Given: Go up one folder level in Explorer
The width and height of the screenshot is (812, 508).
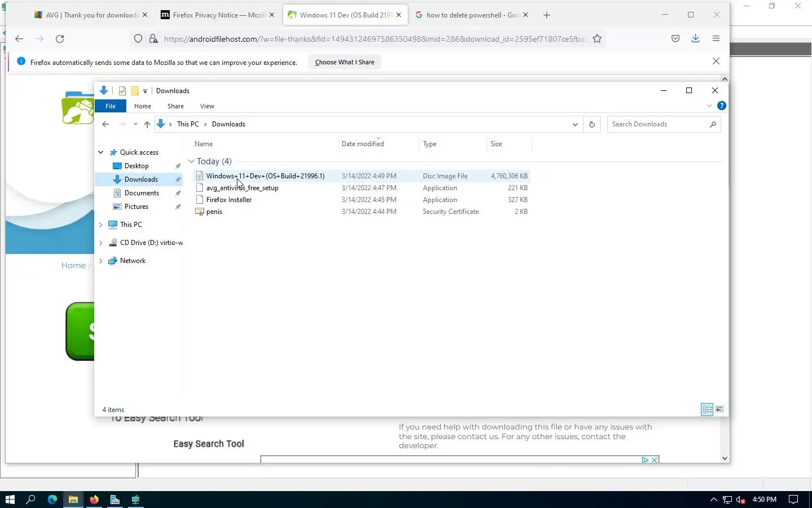Looking at the screenshot, I should (147, 124).
